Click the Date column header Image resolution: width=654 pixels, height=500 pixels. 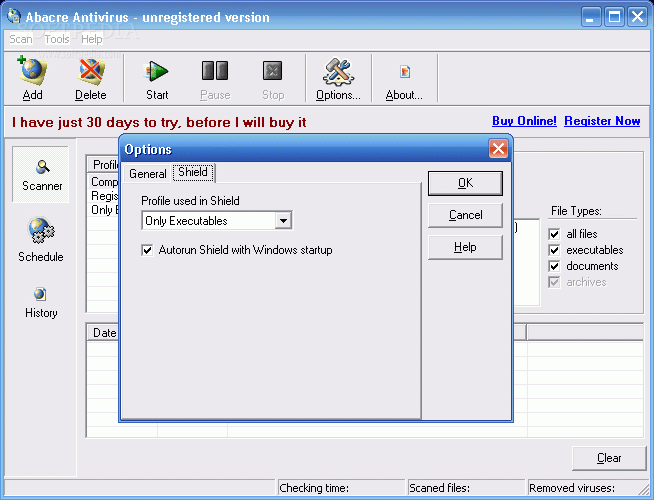coord(103,333)
